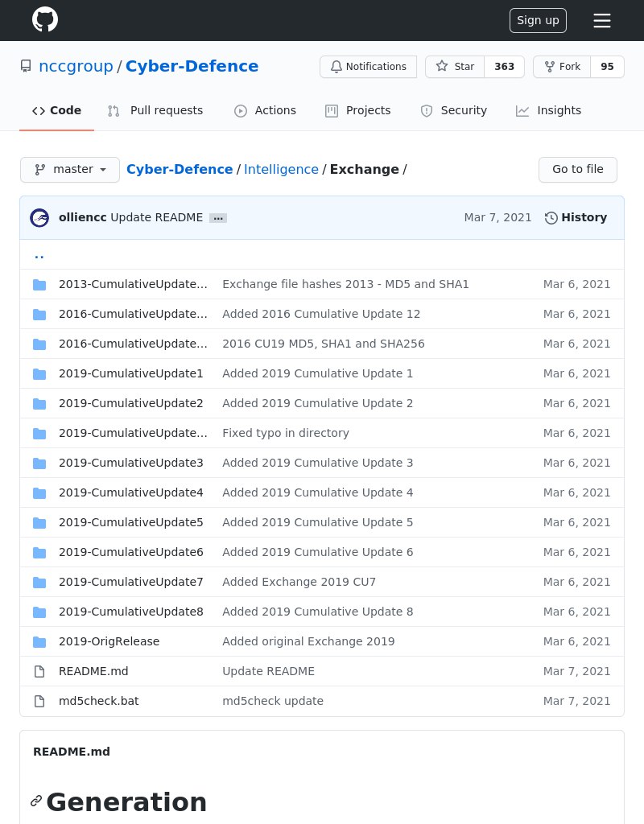
Task: Open the 2019-OrigRelease folder name
Action: click(109, 641)
